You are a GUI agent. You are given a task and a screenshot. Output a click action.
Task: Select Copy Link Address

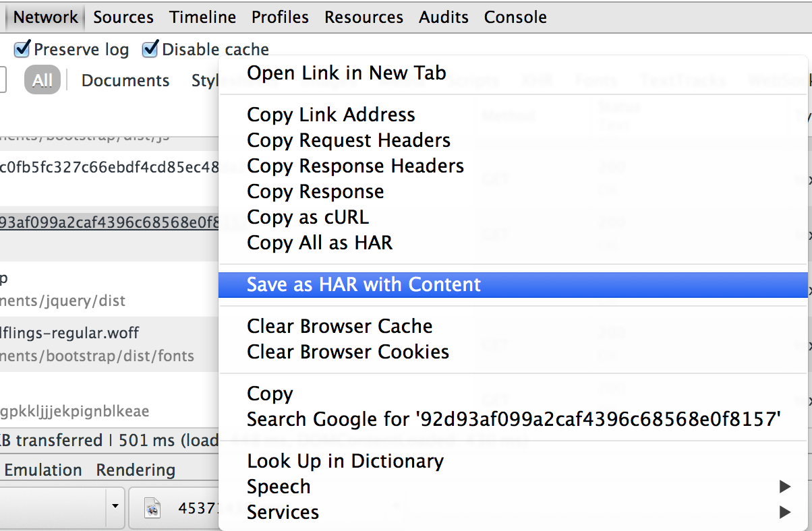[x=330, y=115]
